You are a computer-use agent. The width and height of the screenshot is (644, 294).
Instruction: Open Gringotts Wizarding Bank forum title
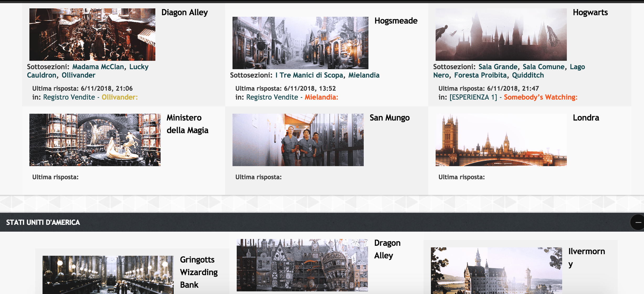199,272
